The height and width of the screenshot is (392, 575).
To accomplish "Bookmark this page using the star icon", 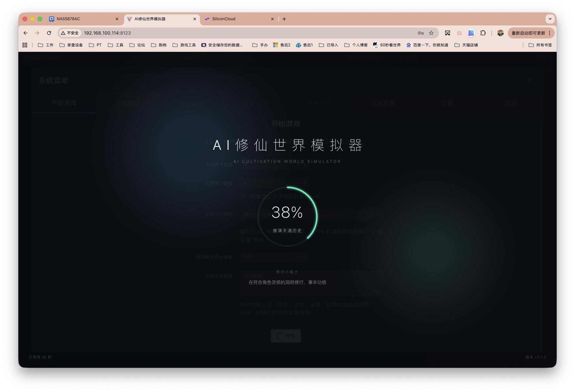I will (x=432, y=33).
